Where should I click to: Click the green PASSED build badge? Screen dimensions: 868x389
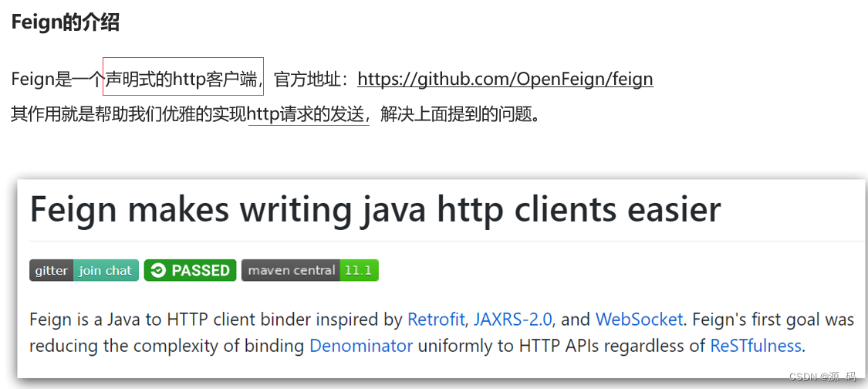[190, 270]
